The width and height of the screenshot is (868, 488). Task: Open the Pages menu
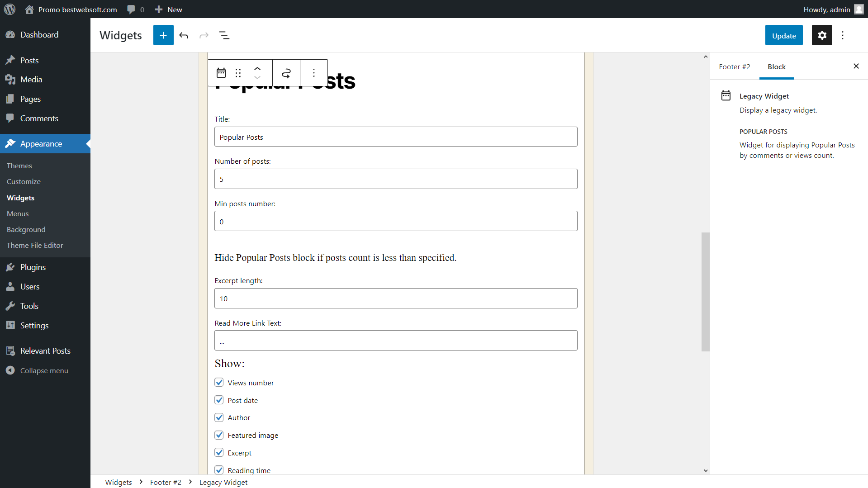point(45,99)
